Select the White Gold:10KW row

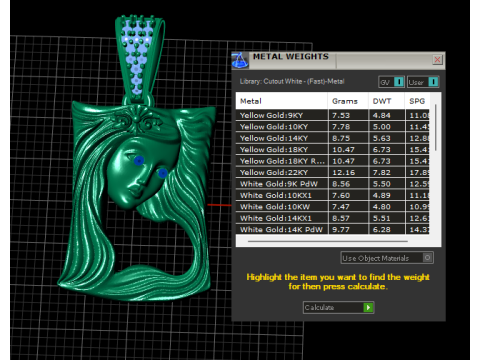333,207
